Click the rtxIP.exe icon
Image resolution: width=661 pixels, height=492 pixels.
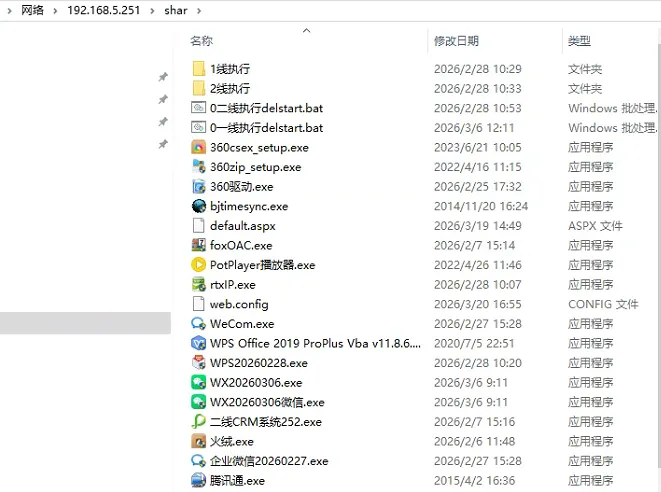[199, 285]
